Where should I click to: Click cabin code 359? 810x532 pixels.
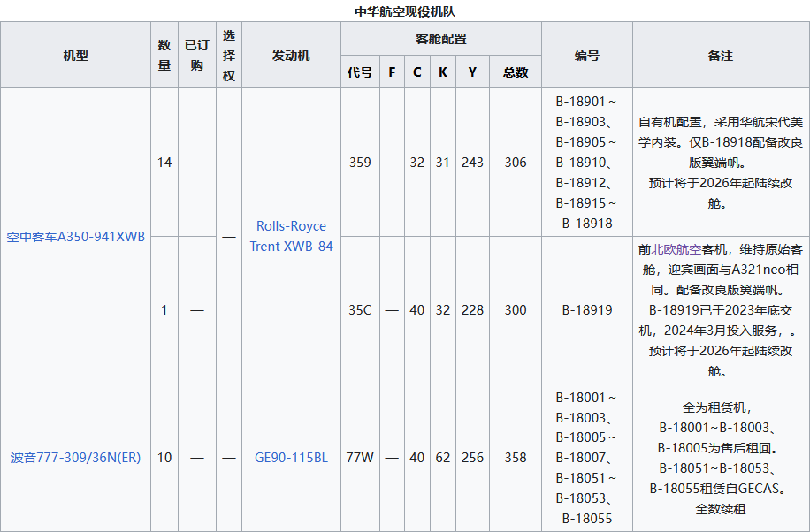click(360, 163)
